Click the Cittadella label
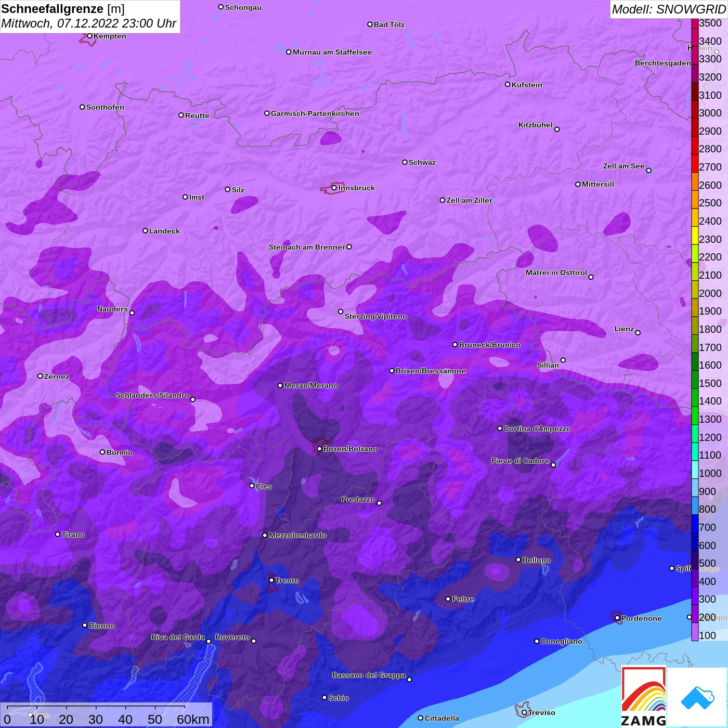The width and height of the screenshot is (728, 728). click(x=442, y=718)
